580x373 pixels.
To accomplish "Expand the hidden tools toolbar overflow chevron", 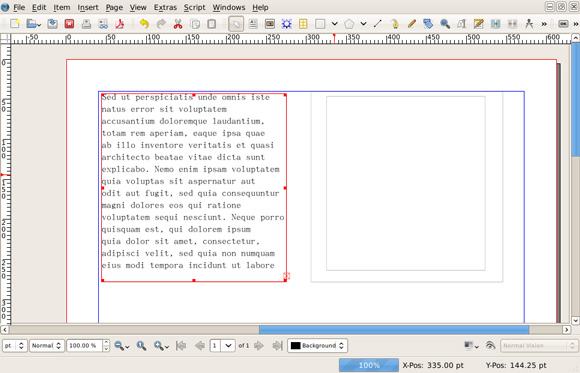I will 544,24.
